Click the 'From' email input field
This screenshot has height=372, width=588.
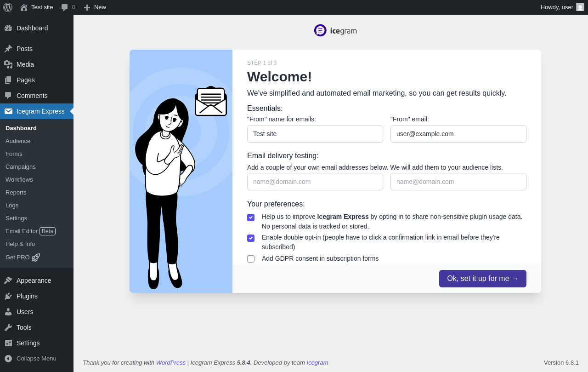[458, 134]
